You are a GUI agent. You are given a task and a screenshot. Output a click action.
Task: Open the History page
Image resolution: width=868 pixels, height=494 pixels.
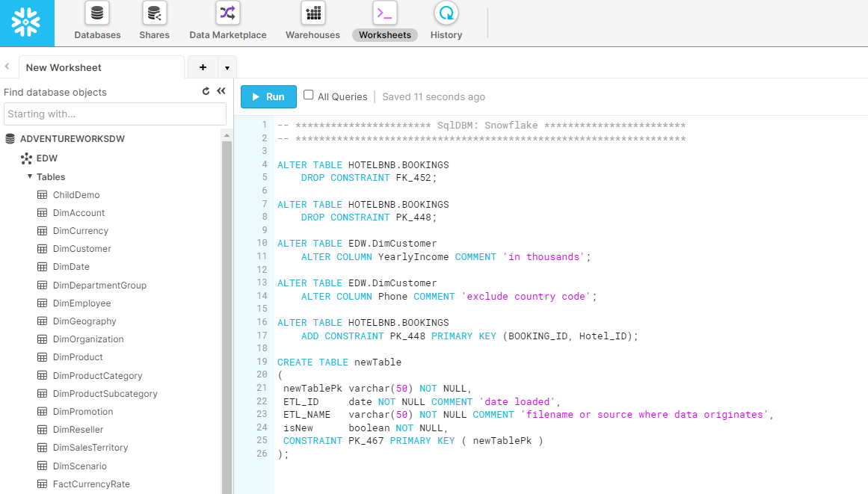[x=446, y=21]
